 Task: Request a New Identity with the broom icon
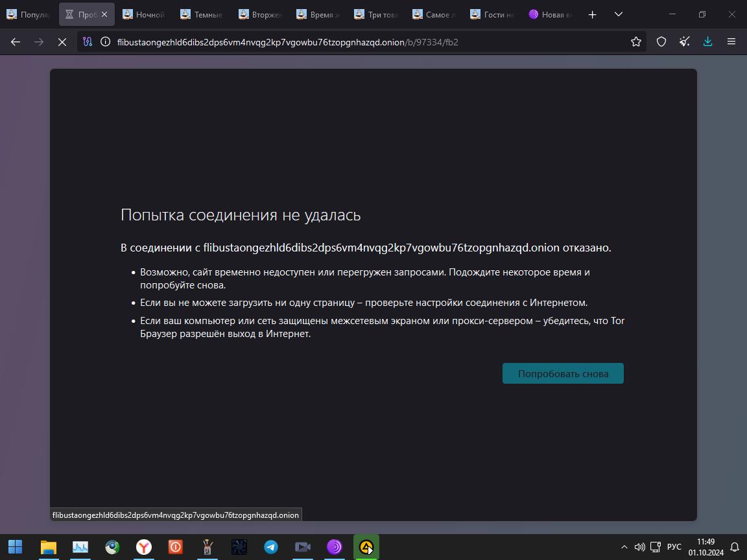pos(684,41)
